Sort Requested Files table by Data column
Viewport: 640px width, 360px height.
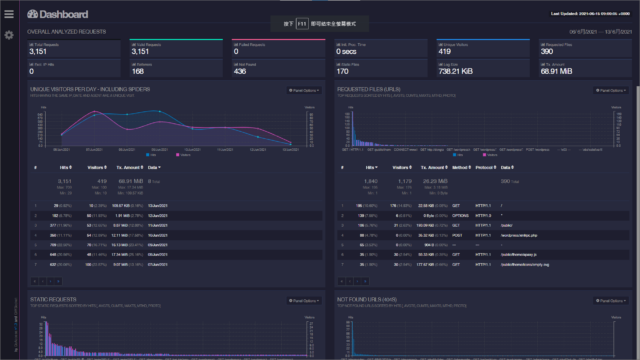point(507,167)
